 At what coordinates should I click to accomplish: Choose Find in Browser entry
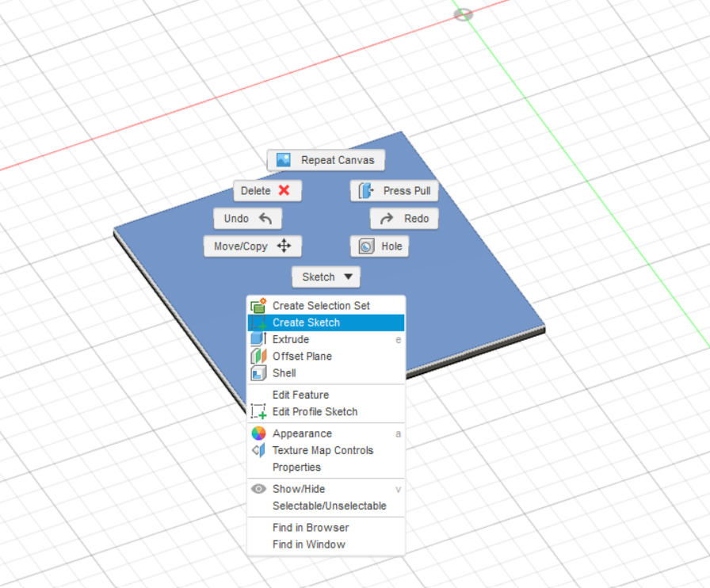click(x=326, y=527)
